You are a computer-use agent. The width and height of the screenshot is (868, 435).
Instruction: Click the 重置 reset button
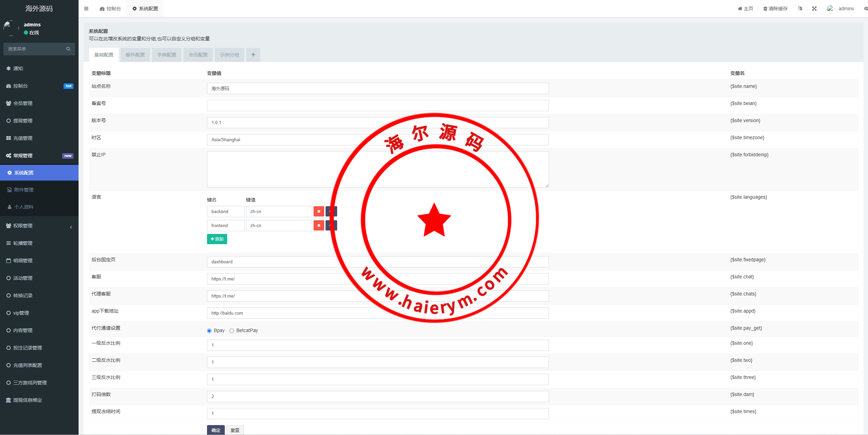[x=235, y=430]
